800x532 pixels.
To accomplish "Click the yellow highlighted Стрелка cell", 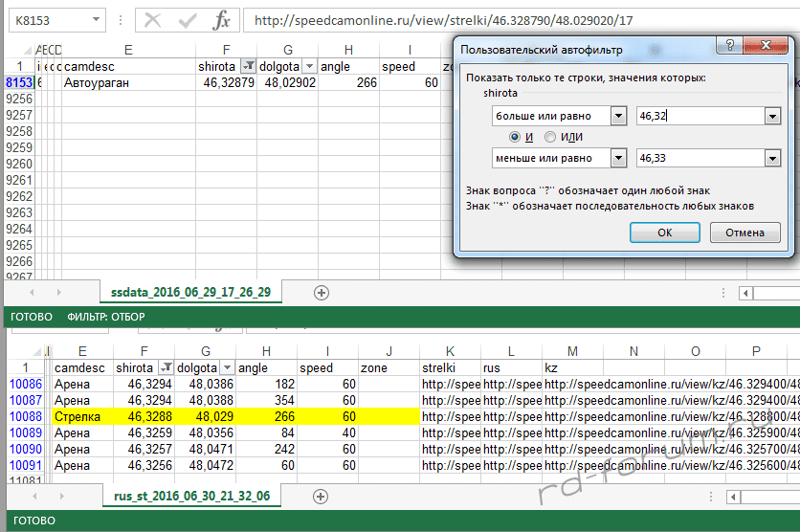I will (x=79, y=416).
